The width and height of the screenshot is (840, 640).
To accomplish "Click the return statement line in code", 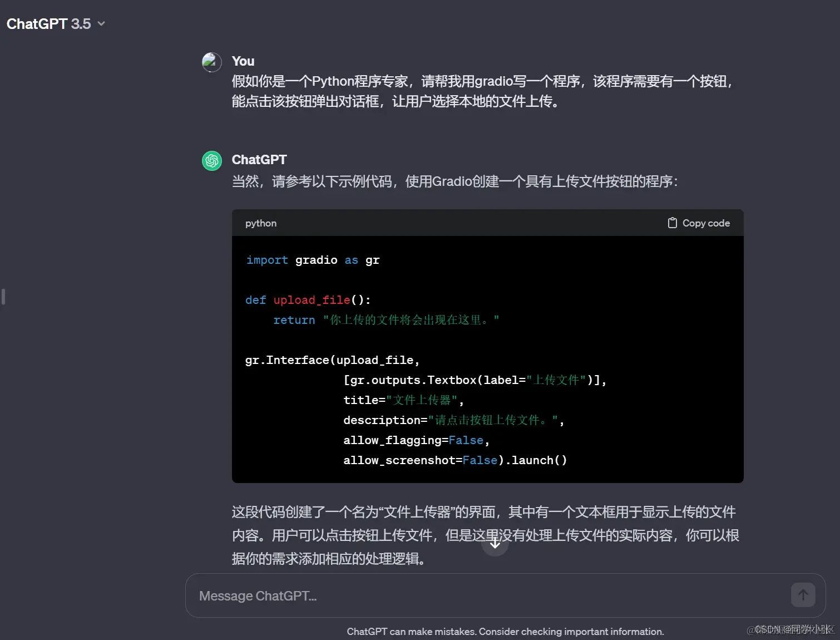I will click(x=386, y=320).
